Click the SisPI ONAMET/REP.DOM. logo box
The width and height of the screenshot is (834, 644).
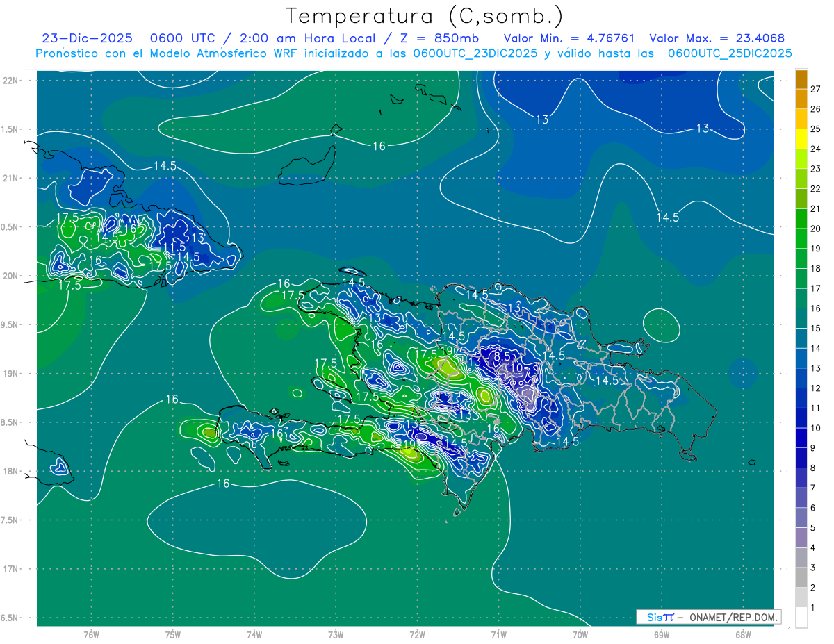(708, 617)
